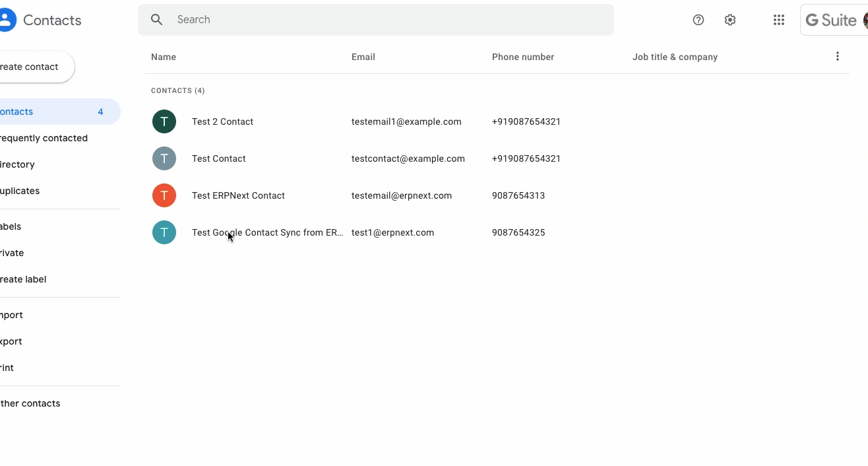Switch to the Directory view

click(16, 164)
